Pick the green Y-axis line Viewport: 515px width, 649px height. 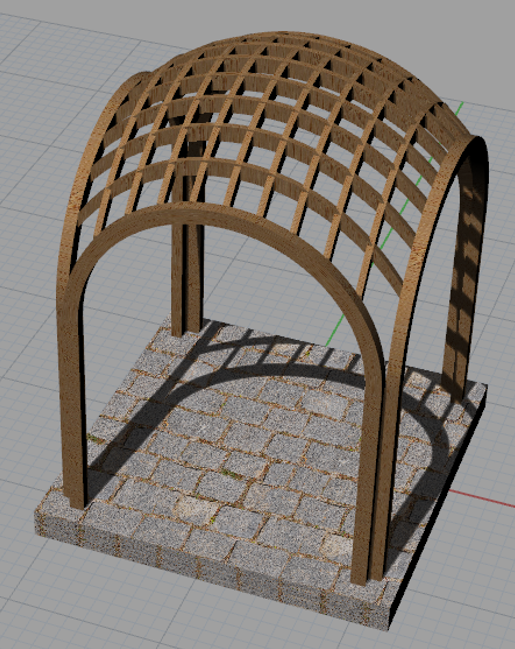[x=395, y=224]
